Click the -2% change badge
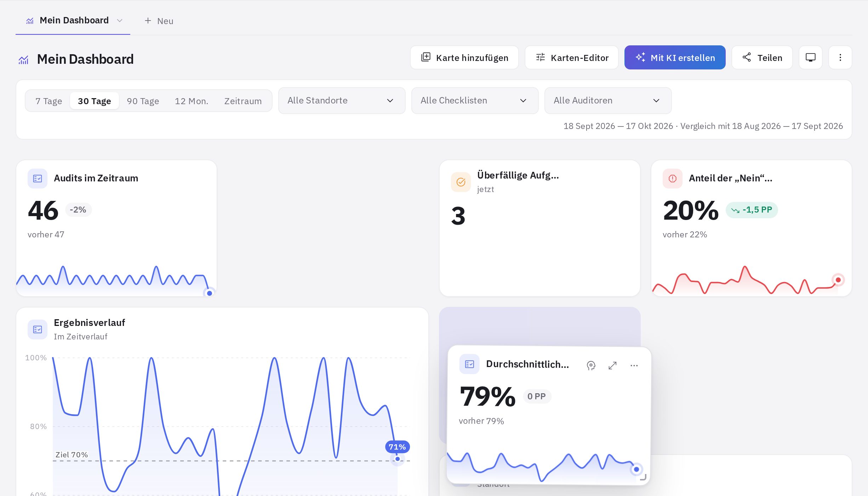This screenshot has width=868, height=496. (x=78, y=210)
